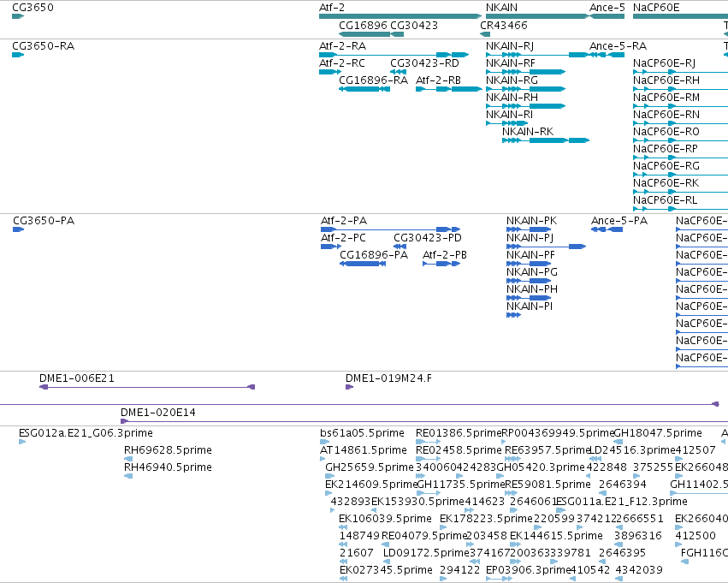Image resolution: width=728 pixels, height=583 pixels.
Task: Select protein NKAIN-PK
Action: pyautogui.click(x=531, y=221)
